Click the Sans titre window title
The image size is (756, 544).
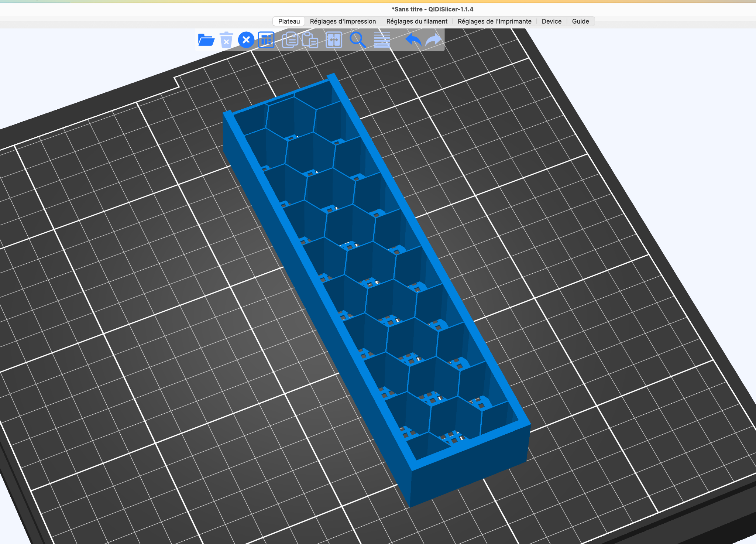click(x=432, y=9)
